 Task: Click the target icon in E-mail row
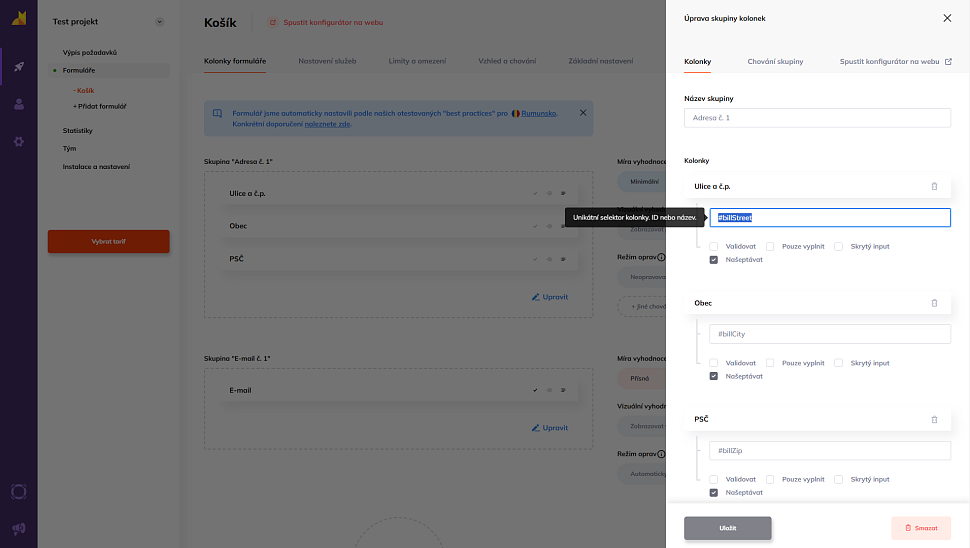tap(549, 390)
